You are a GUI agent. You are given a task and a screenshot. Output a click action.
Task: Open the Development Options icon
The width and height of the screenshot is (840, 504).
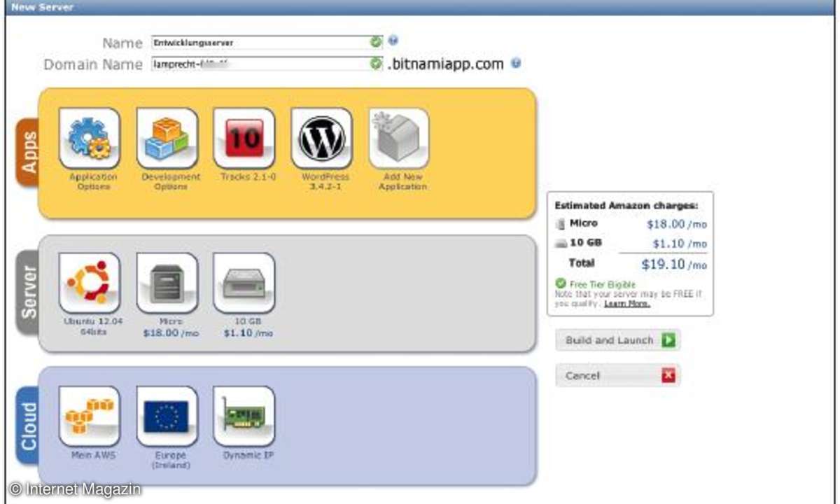coord(167,138)
